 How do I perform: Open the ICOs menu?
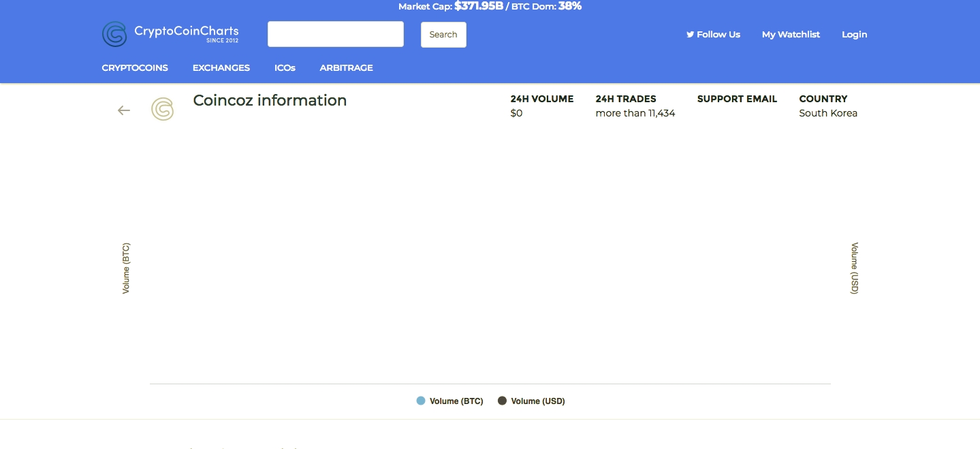(285, 67)
